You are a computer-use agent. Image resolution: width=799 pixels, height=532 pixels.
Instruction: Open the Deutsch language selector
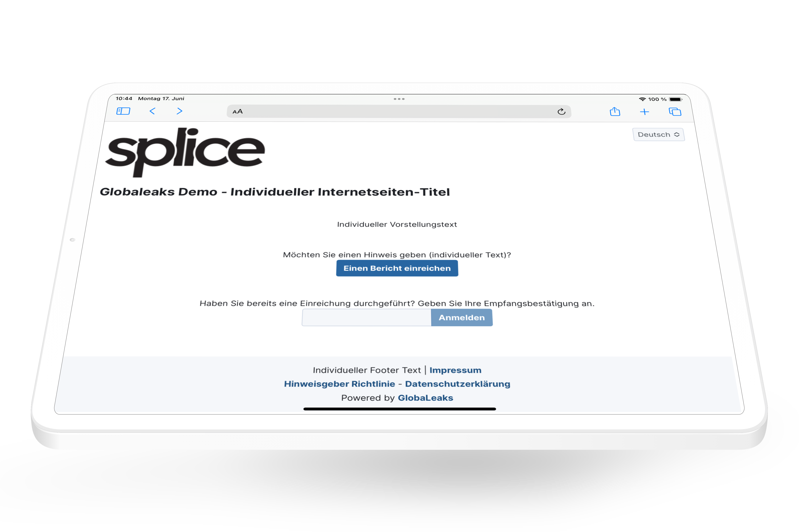pos(654,134)
